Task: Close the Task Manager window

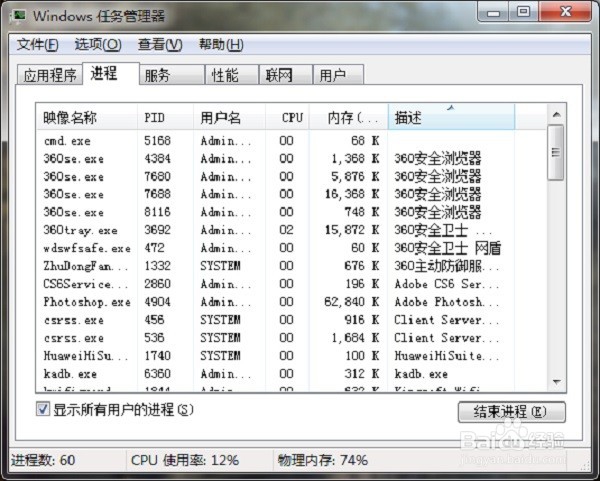Action: click(x=565, y=13)
